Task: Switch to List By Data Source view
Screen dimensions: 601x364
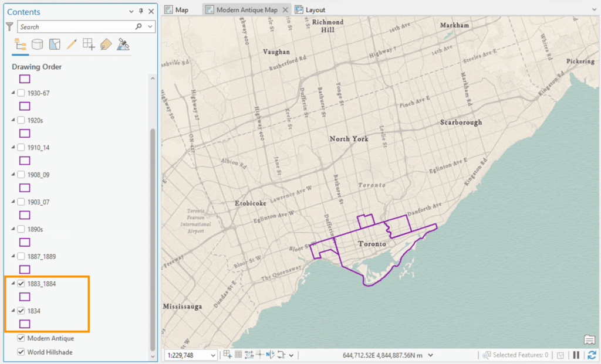Action: click(37, 45)
